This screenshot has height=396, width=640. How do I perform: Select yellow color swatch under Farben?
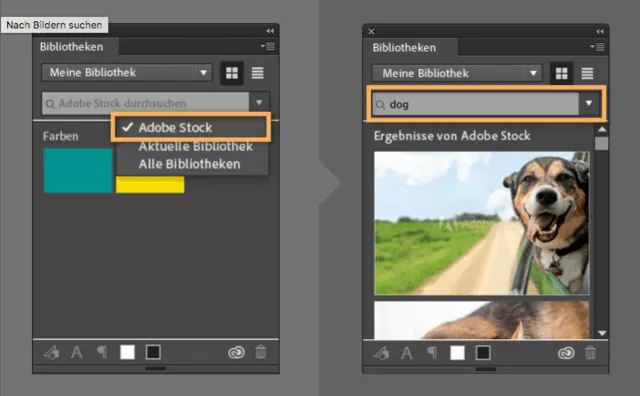pyautogui.click(x=150, y=185)
